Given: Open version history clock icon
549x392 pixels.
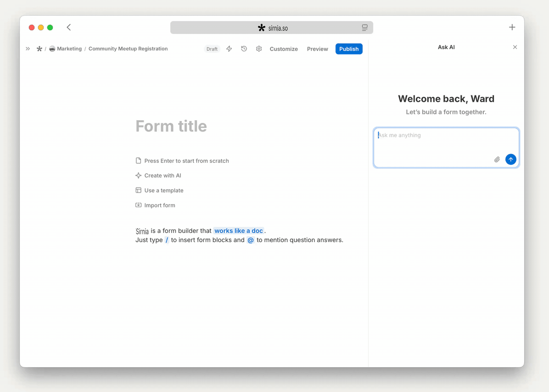Looking at the screenshot, I should coord(244,49).
